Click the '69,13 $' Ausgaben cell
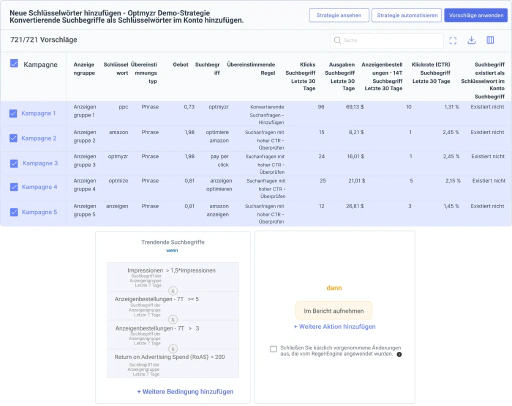Viewport: 512px width, 406px height. tap(355, 107)
